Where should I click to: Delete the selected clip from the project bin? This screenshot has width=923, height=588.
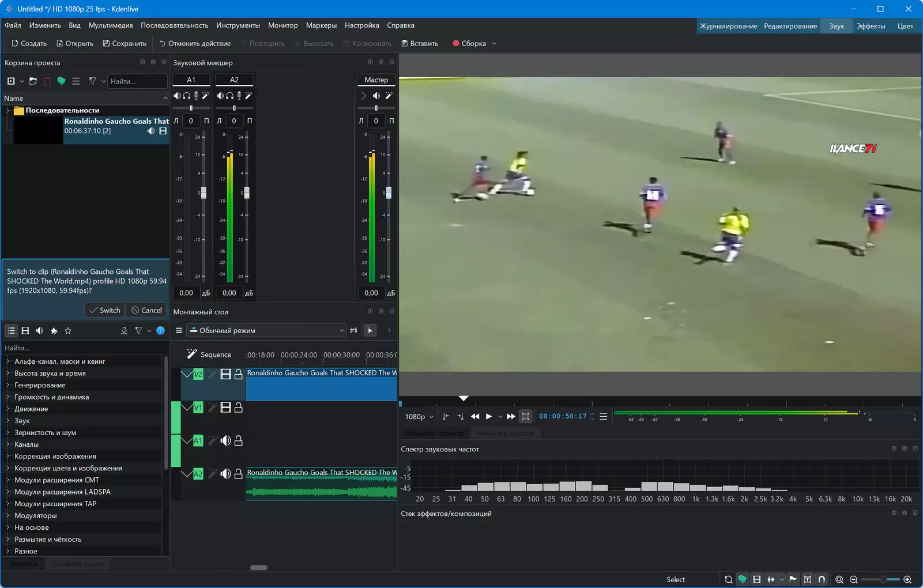[47, 81]
